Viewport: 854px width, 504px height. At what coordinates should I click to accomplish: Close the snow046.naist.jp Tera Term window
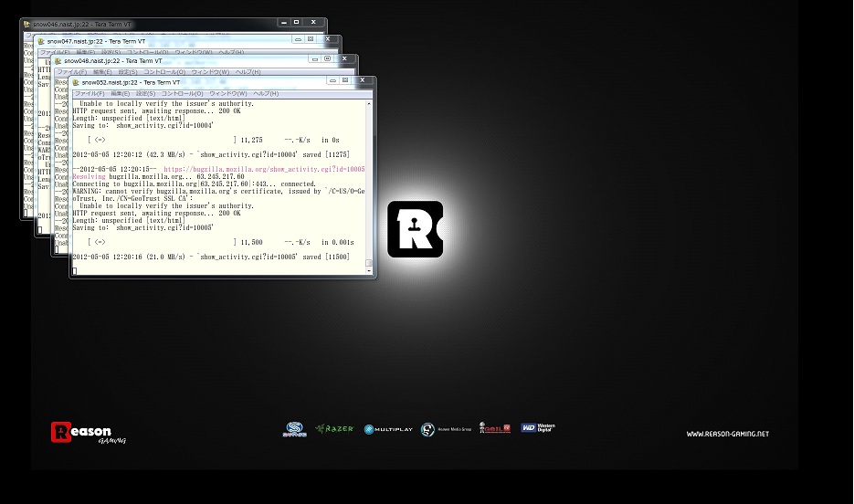pos(313,22)
